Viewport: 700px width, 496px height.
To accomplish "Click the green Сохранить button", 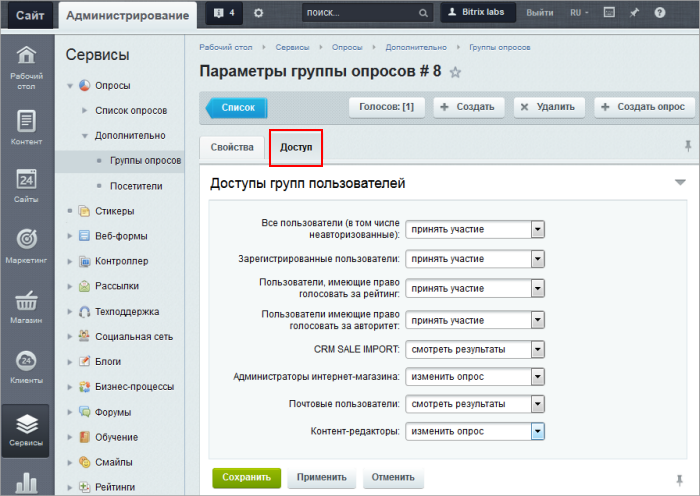I will pos(246,478).
